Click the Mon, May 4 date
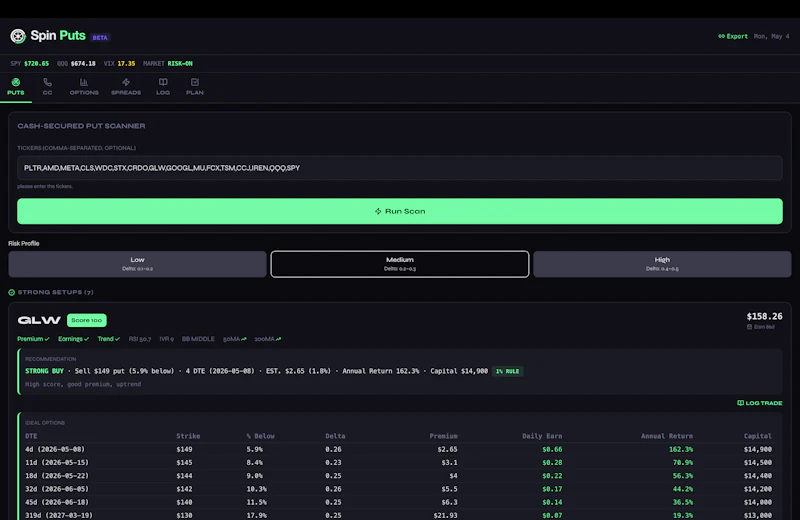This screenshot has width=800, height=520. pyautogui.click(x=771, y=36)
